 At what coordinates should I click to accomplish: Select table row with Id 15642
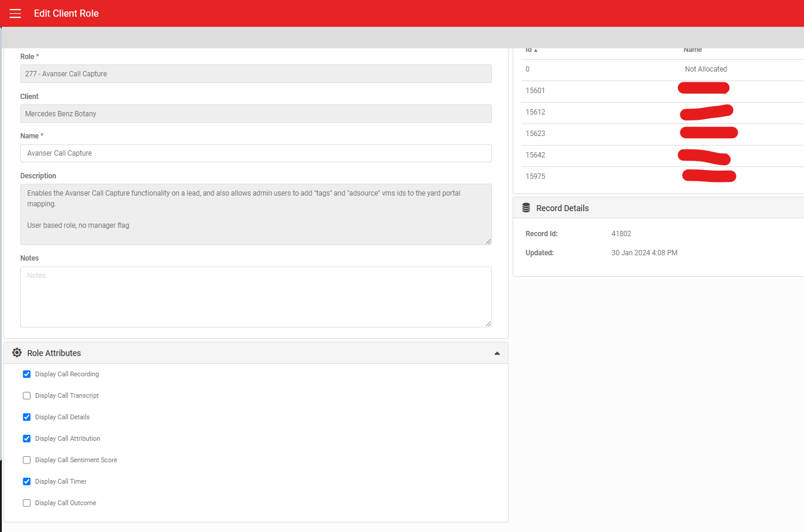coord(662,155)
